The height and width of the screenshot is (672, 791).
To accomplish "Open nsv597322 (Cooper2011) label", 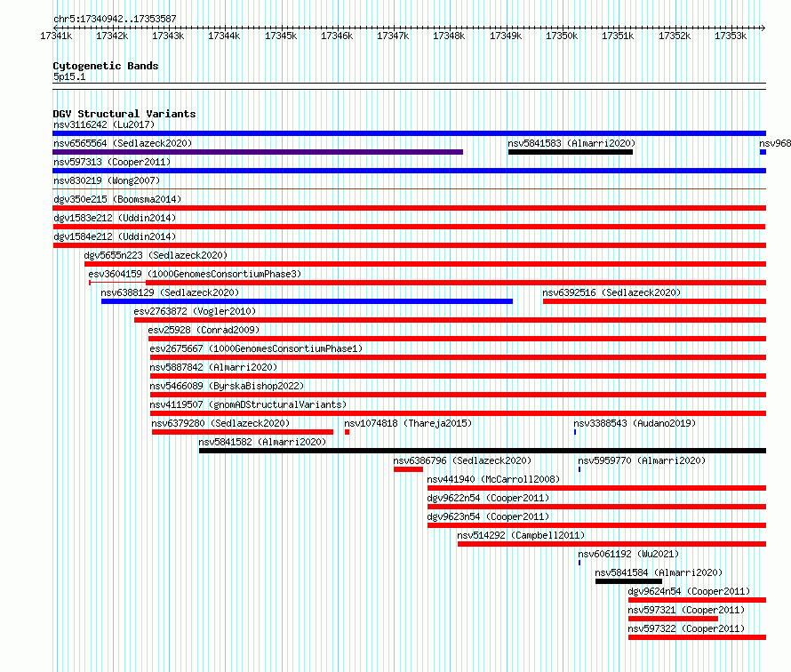I will point(686,628).
